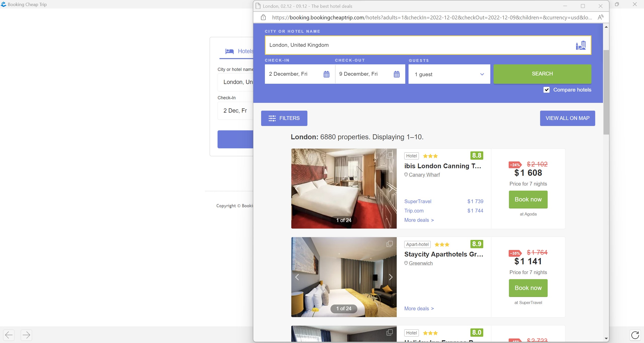The image size is (644, 343).
Task: Open the SuperTravel deal link
Action: pos(418,201)
